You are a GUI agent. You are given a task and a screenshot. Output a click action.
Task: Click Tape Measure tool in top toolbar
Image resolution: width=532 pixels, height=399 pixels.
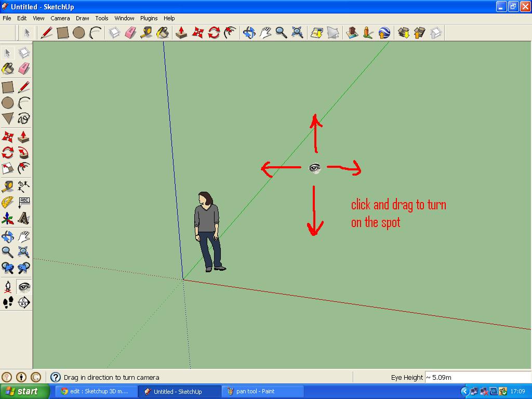[x=147, y=33]
